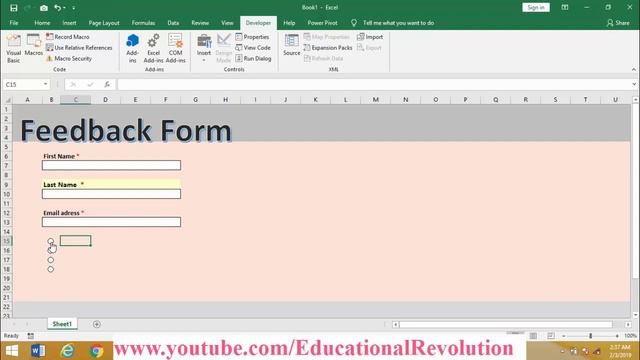Screen dimensions: 640x360
Task: Open Expansion Packs
Action: click(x=328, y=48)
